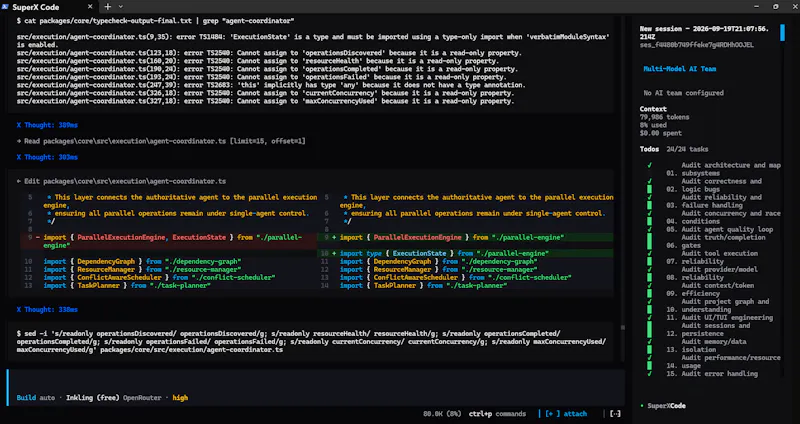The width and height of the screenshot is (800, 424).
Task: Click the 80.0K (8%) token counter
Action: [x=442, y=414]
